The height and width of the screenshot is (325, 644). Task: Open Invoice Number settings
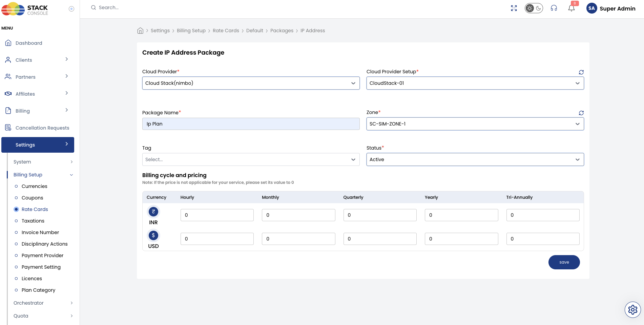click(x=40, y=232)
